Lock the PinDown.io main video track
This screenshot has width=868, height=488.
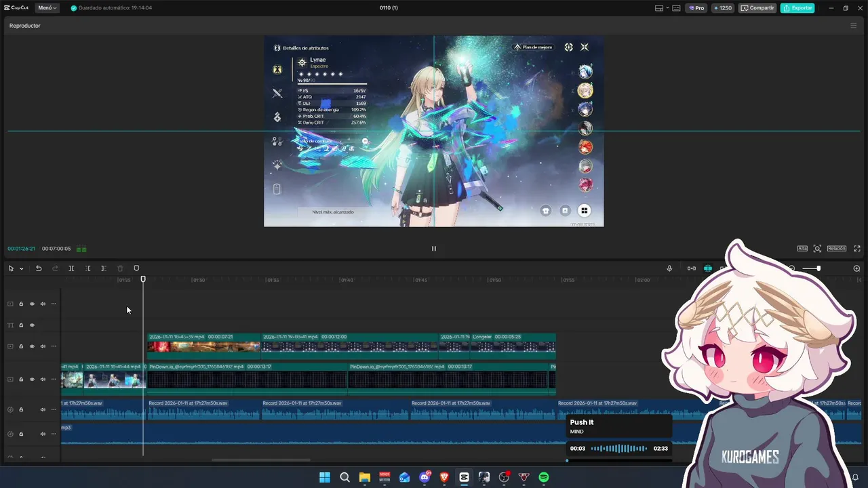tap(21, 380)
